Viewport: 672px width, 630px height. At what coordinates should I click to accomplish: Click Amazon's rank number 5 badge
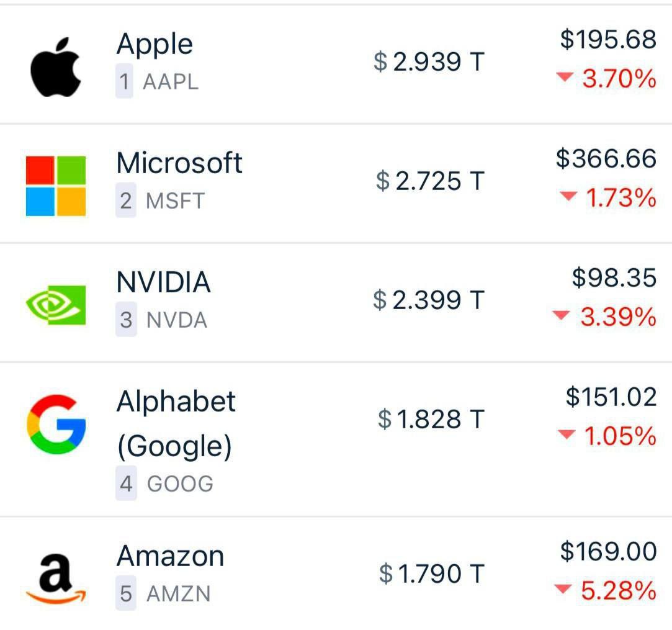click(126, 593)
